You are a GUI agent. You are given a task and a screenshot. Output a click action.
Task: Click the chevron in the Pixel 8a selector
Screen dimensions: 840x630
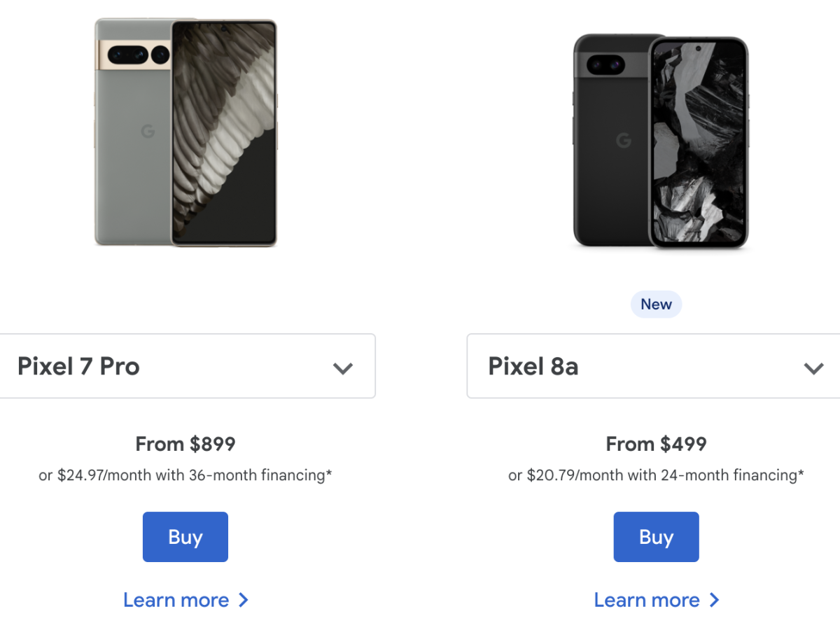click(813, 368)
